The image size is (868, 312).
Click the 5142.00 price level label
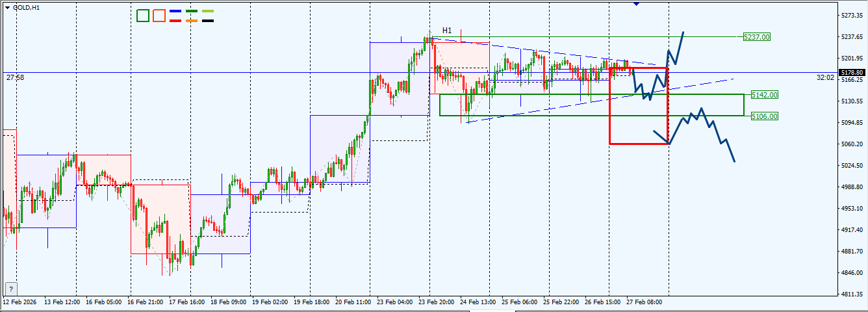(764, 95)
